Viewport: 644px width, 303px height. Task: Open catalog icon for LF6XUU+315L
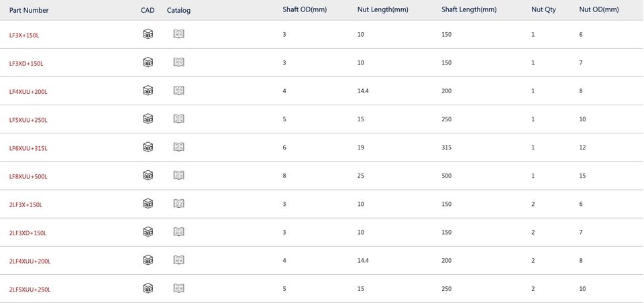(x=178, y=147)
